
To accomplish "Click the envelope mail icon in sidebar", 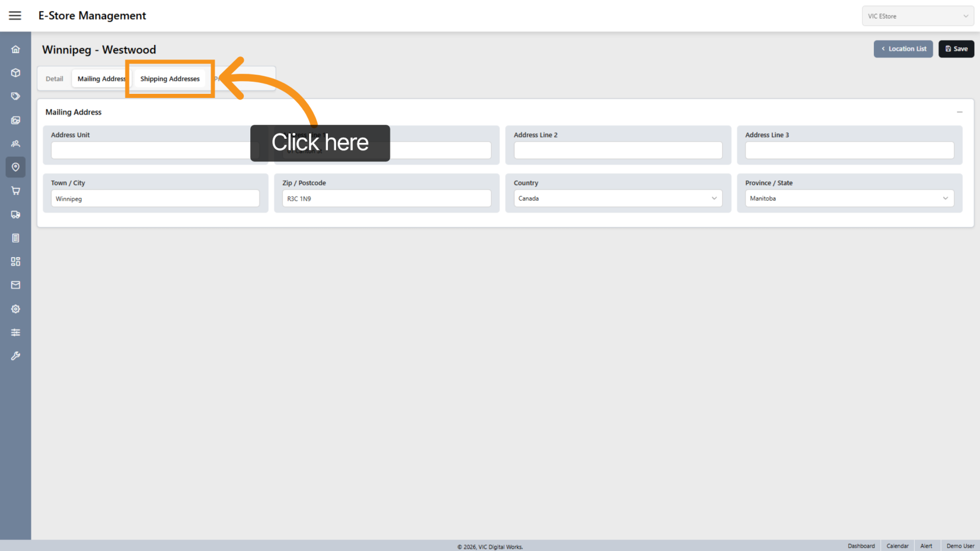I will (16, 285).
